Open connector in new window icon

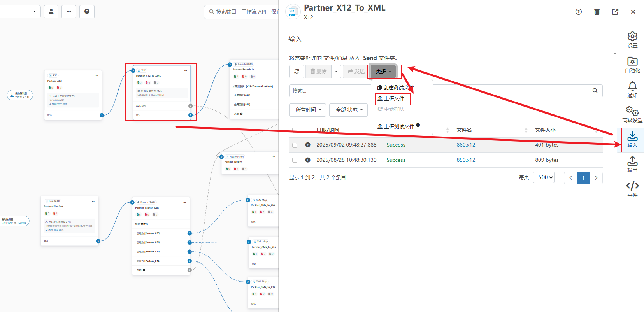[x=615, y=12]
